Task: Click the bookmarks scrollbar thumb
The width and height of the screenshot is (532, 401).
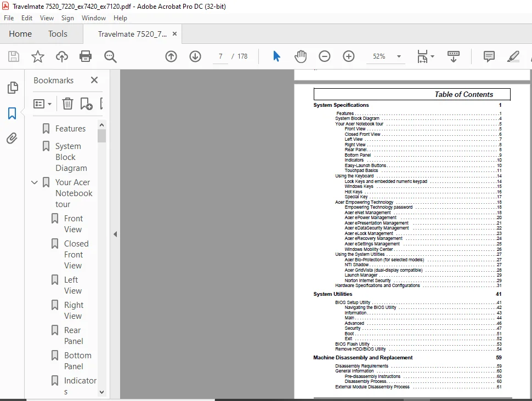Action: pos(101,136)
